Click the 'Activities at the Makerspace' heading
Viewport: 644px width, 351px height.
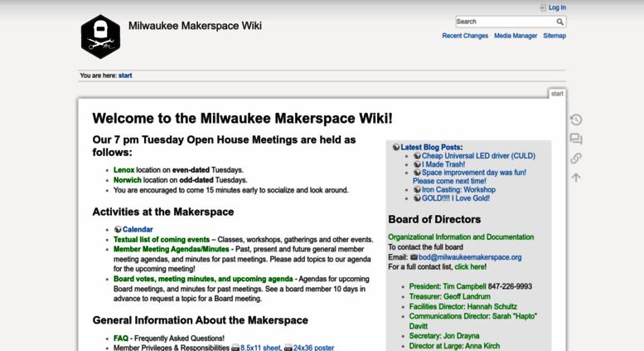(x=163, y=212)
